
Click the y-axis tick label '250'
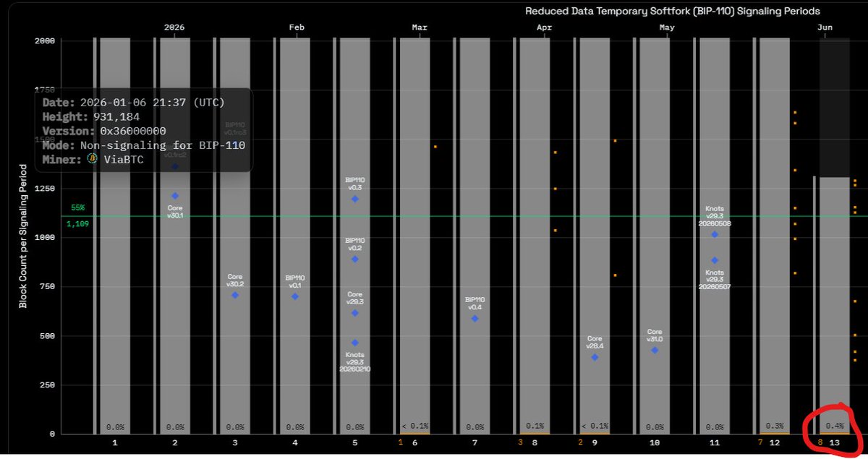coord(48,385)
